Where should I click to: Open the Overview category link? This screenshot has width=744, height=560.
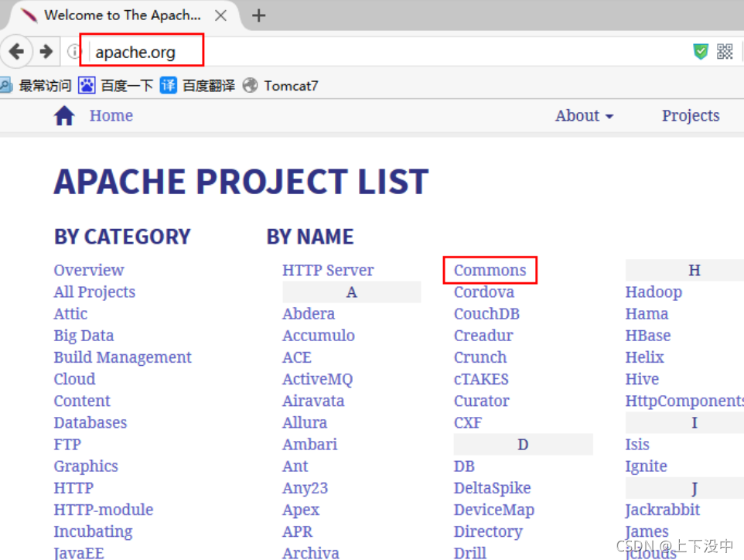[89, 270]
